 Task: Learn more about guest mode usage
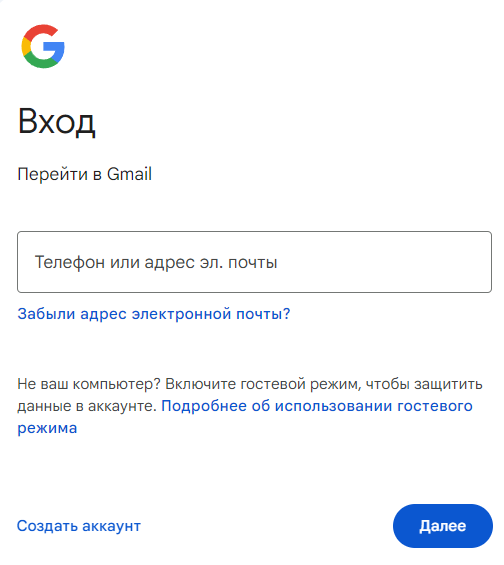[x=317, y=406]
